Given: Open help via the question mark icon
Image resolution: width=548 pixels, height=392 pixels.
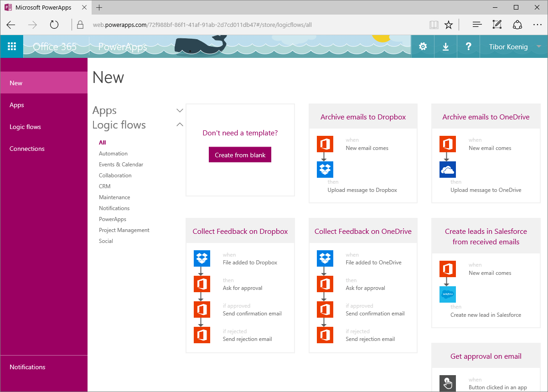Looking at the screenshot, I should click(468, 46).
